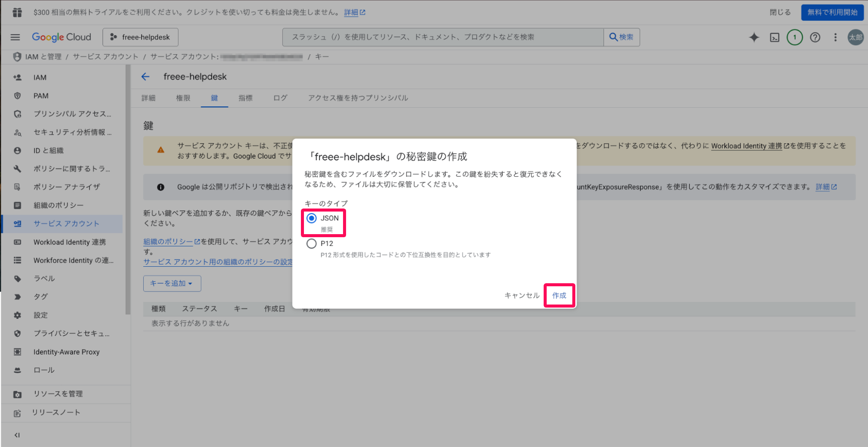Switch to the 権限 tab

(x=183, y=98)
